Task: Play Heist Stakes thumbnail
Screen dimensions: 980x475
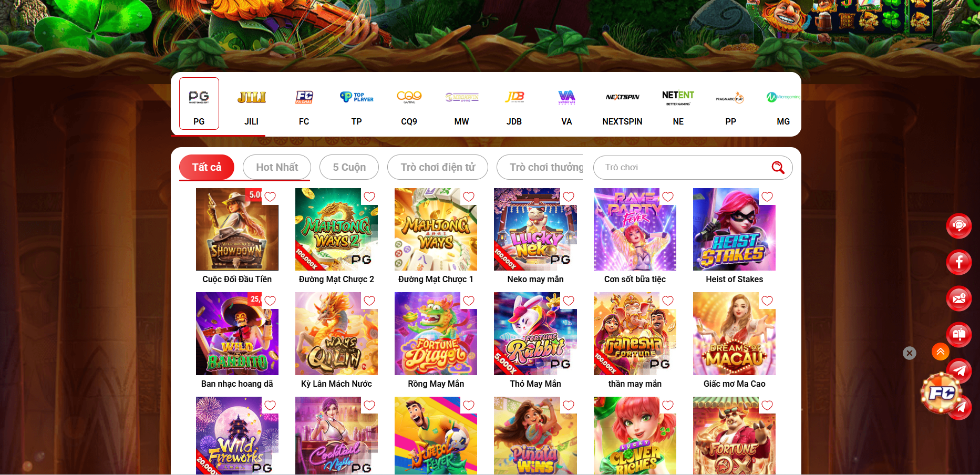Action: pos(734,229)
